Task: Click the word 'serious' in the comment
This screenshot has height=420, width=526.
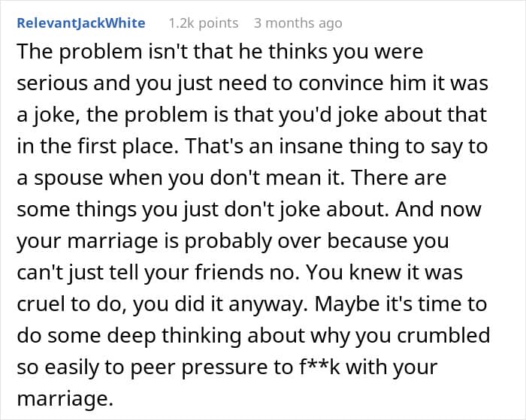Action: click(53, 83)
